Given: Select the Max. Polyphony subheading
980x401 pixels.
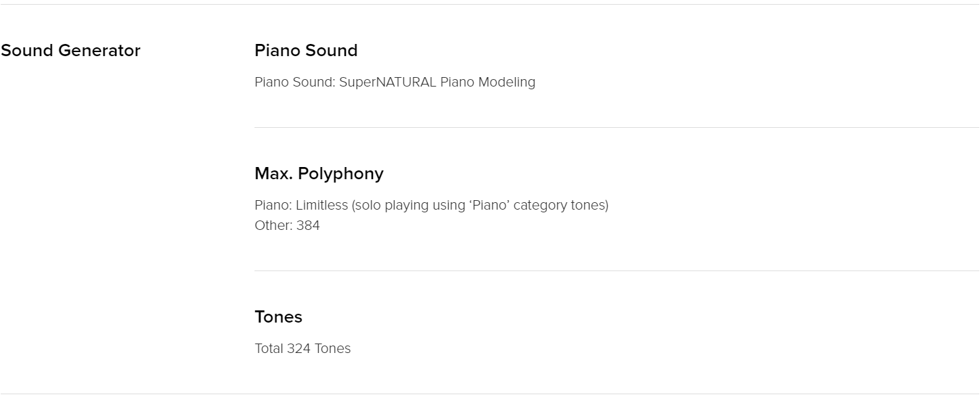Looking at the screenshot, I should (x=319, y=174).
